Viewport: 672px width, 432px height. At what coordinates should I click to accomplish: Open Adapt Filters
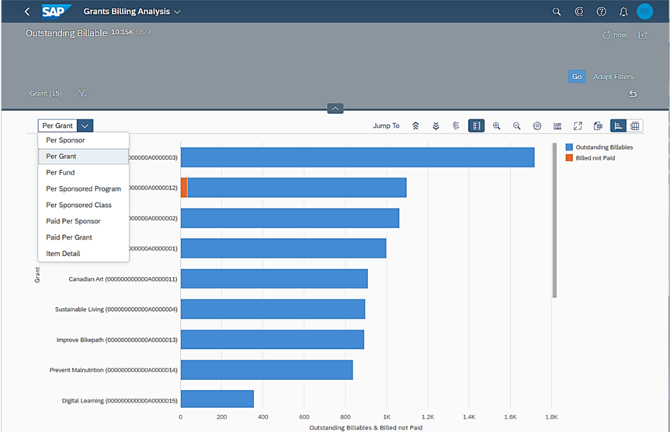pos(613,76)
